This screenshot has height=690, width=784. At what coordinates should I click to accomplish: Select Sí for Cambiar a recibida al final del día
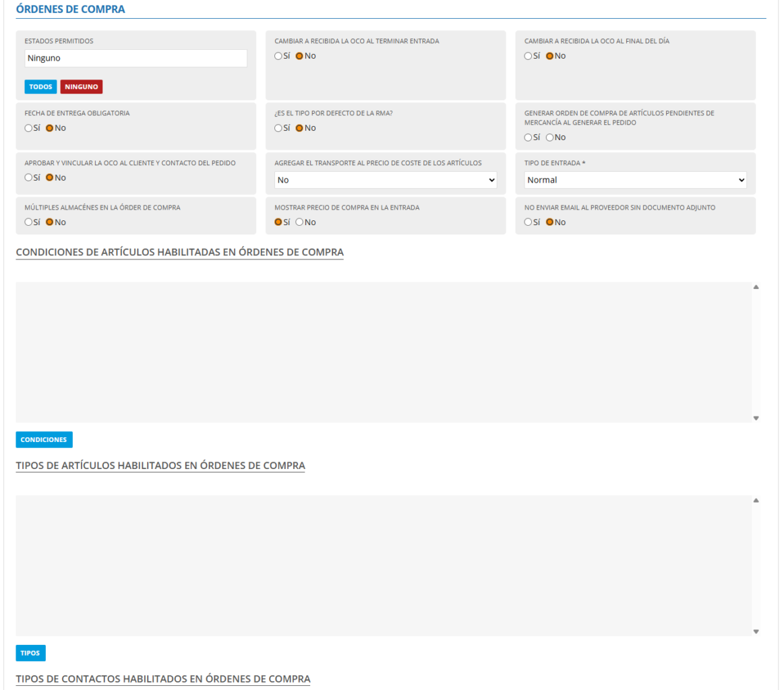pyautogui.click(x=529, y=56)
